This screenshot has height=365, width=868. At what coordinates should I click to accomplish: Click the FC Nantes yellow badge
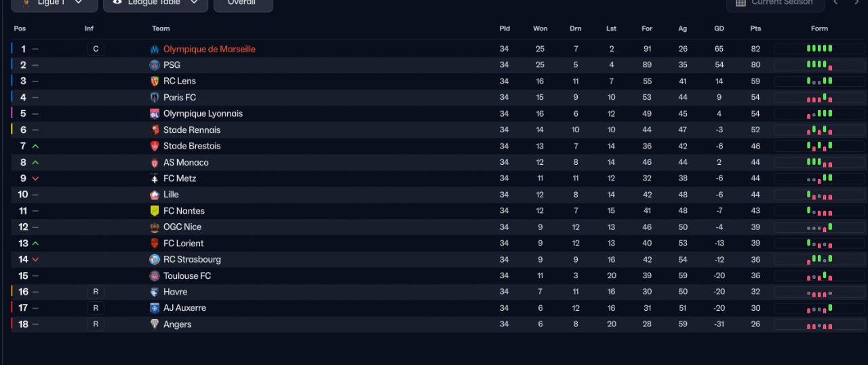click(155, 211)
